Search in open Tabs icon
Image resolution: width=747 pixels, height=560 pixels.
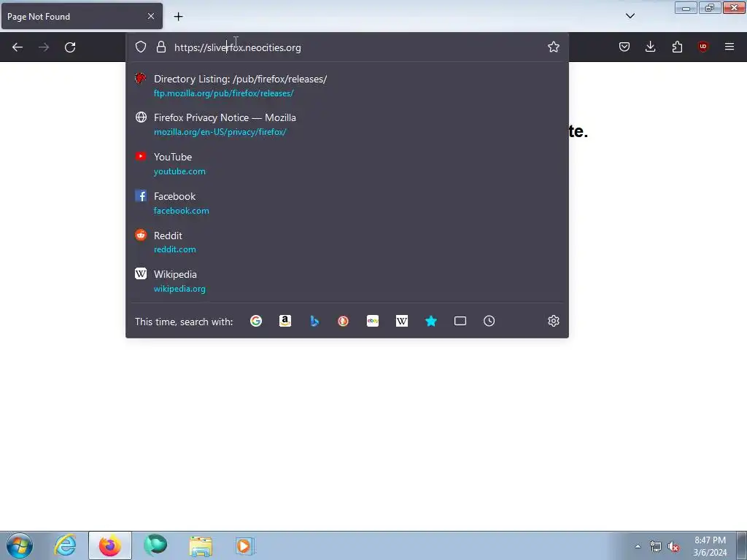(x=460, y=321)
